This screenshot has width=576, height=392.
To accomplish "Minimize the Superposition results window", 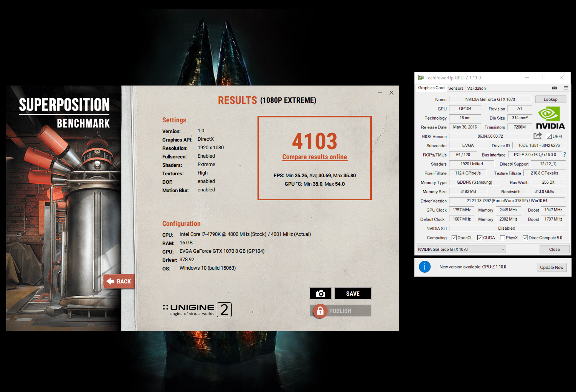I will tap(380, 92).
